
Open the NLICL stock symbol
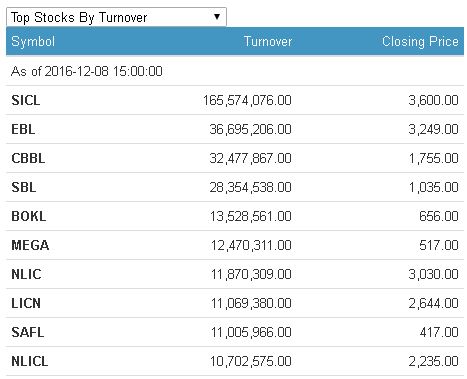30,361
